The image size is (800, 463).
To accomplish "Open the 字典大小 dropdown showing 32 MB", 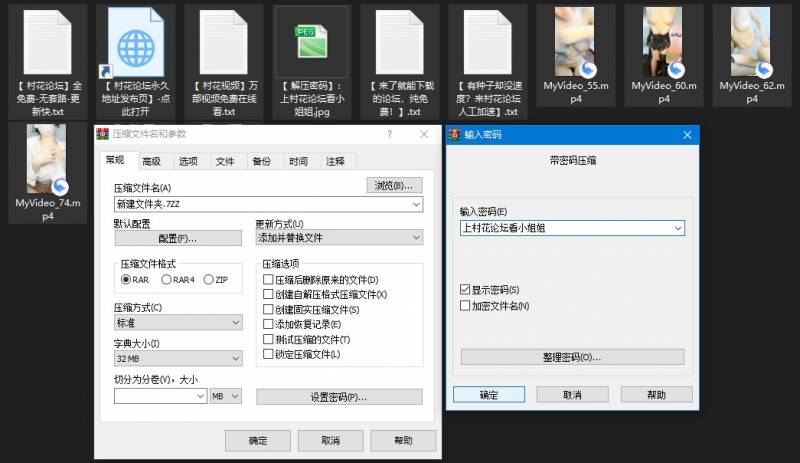I will tap(178, 358).
